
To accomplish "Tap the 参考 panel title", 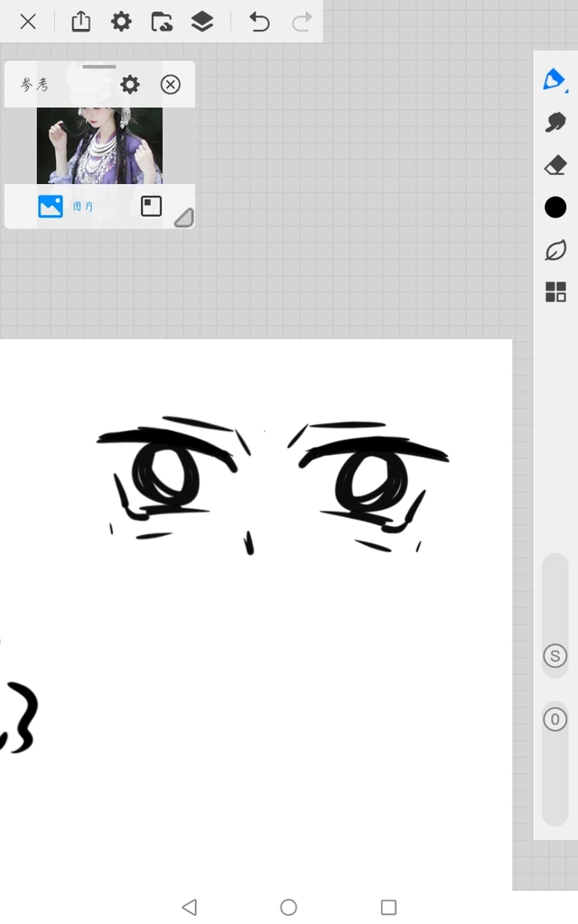I will point(34,85).
